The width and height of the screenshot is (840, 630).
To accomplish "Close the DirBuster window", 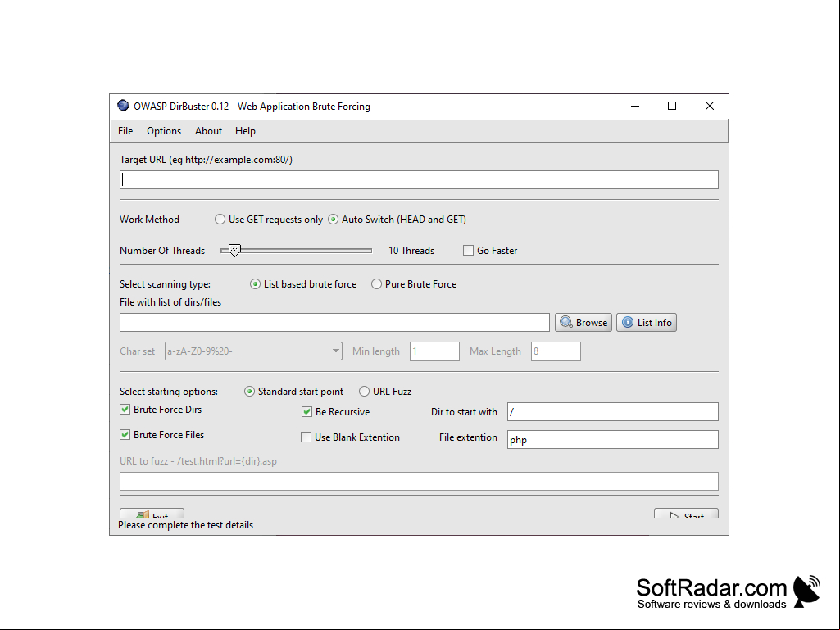I will point(709,106).
